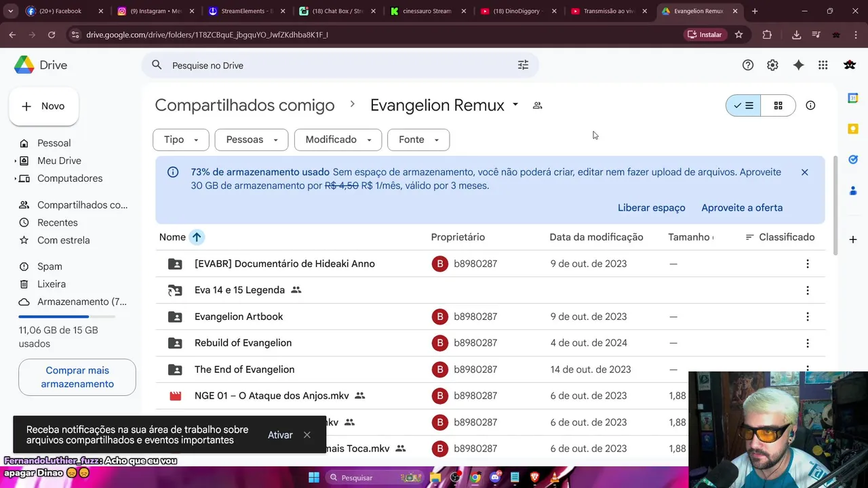Get add-ons plus icon in side panel
868x488 pixels.
pos(853,239)
